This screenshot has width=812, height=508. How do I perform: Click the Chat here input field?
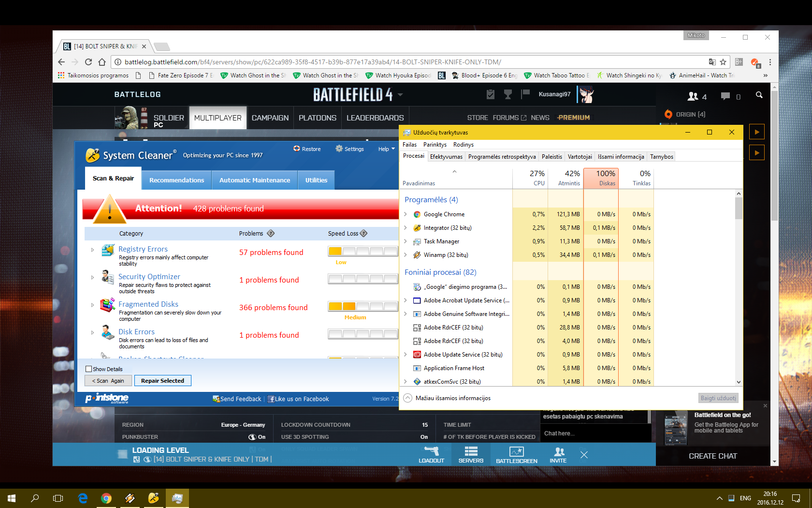tap(595, 433)
